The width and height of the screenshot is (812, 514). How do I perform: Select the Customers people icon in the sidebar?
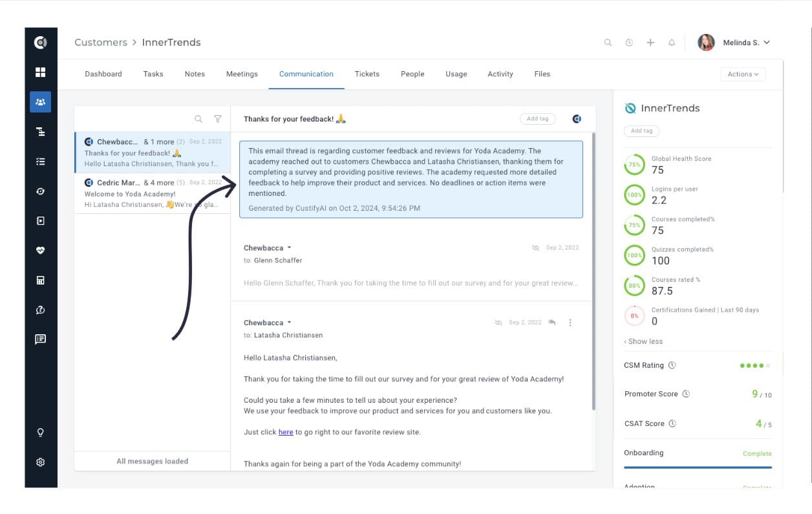coord(40,102)
